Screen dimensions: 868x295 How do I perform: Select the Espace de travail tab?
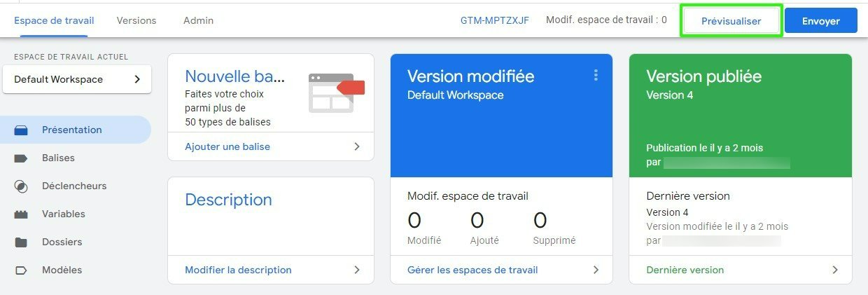tap(54, 21)
